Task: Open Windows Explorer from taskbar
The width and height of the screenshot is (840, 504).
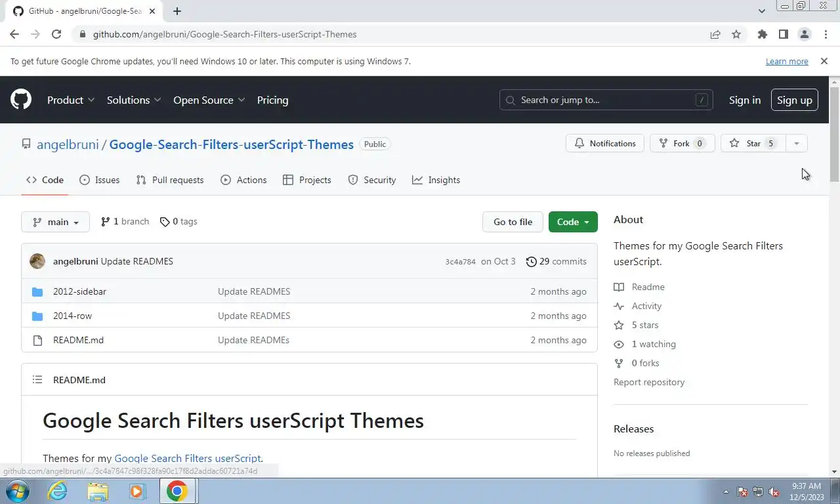Action: 98,491
